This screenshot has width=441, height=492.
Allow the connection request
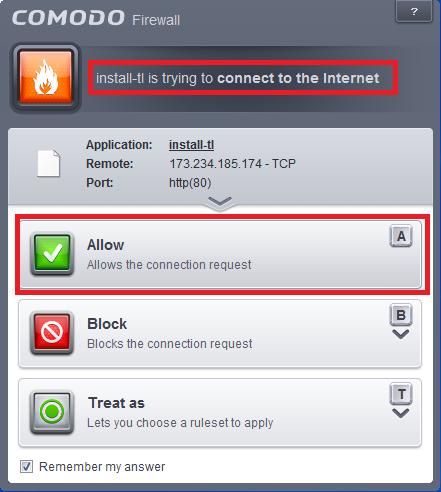(x=220, y=254)
